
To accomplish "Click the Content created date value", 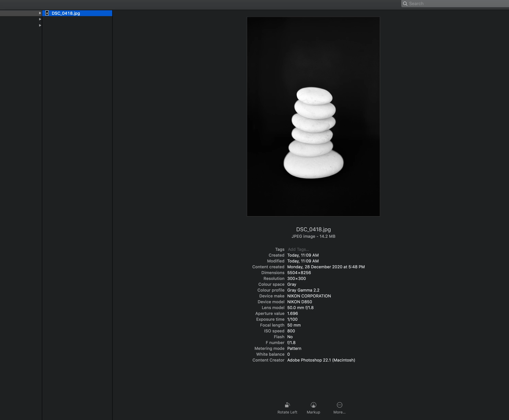I will pyautogui.click(x=326, y=267).
